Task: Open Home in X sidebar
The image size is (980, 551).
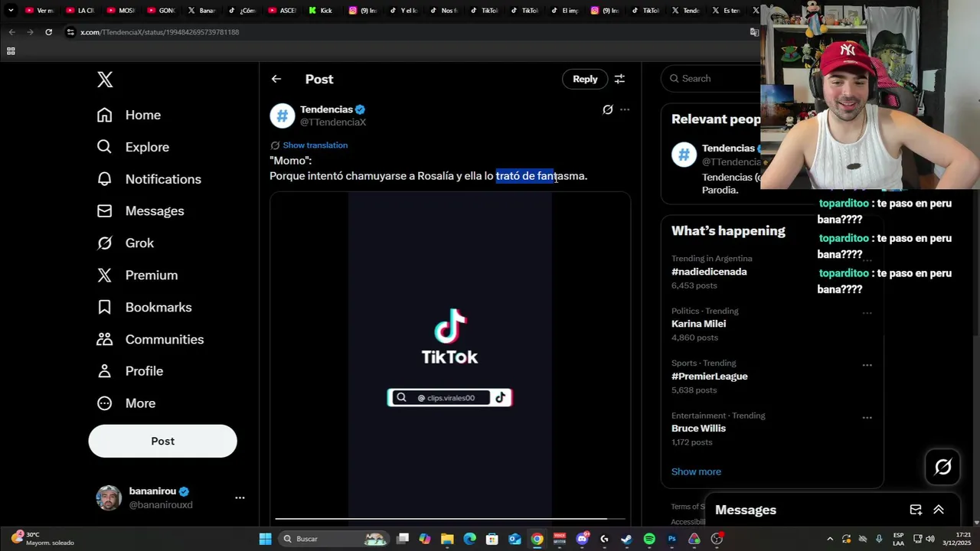Action: point(129,115)
